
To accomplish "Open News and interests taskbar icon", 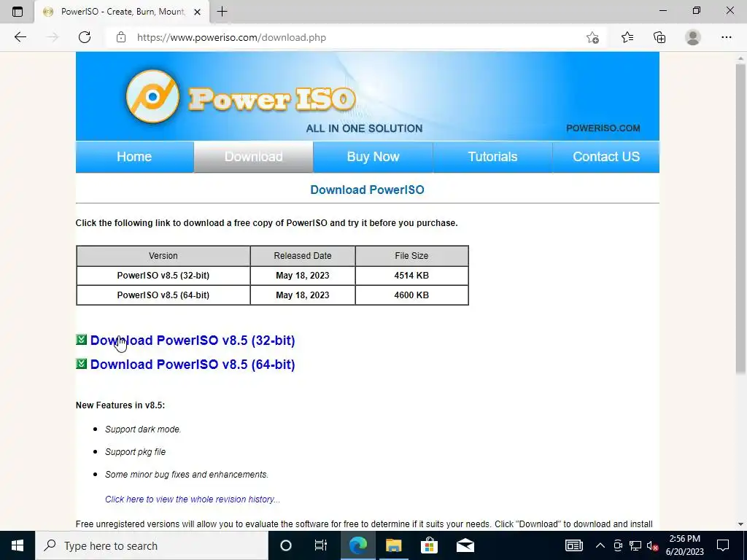I will pyautogui.click(x=573, y=545).
